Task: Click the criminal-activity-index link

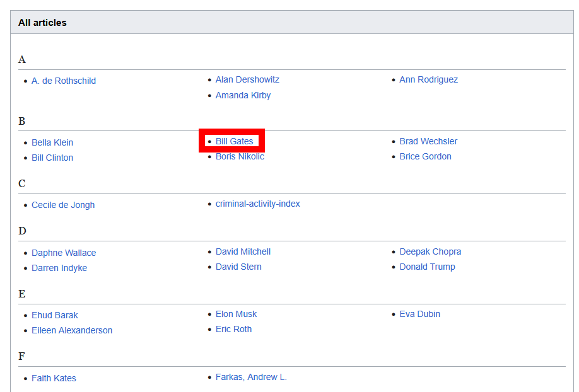Action: tap(257, 204)
